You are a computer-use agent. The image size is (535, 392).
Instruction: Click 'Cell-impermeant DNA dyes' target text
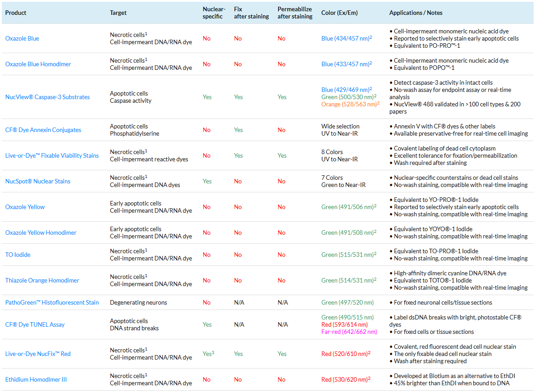coord(145,185)
